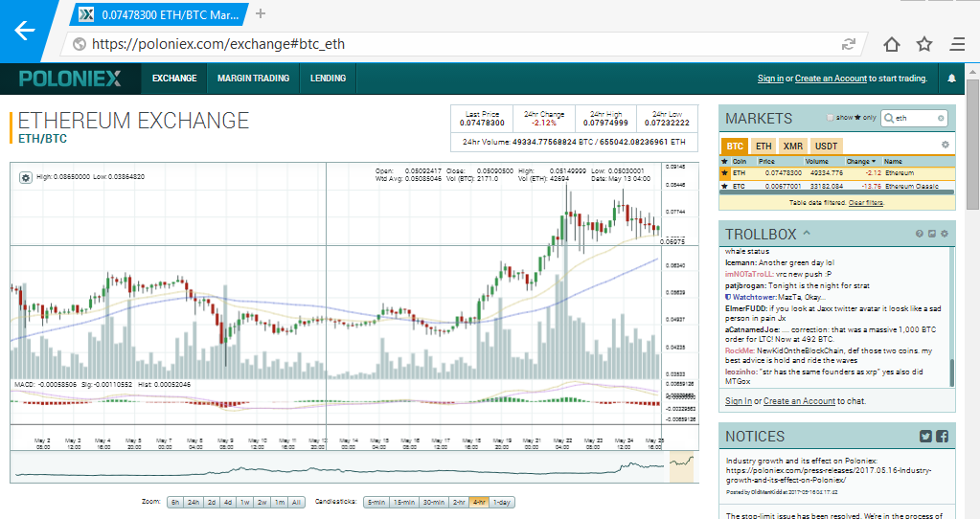
Task: Go back with the browser back arrow
Action: click(x=24, y=30)
